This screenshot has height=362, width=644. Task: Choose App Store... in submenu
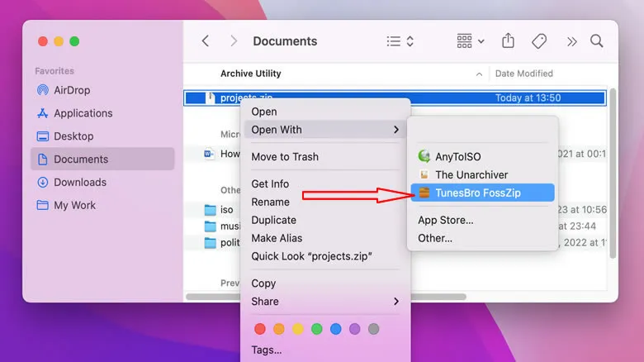[x=483, y=220]
